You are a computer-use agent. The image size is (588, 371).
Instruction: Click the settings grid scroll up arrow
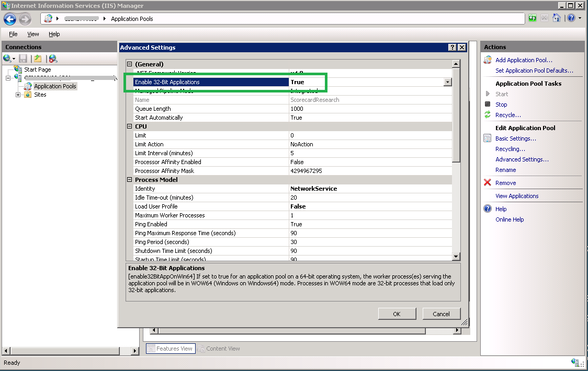[x=456, y=64]
